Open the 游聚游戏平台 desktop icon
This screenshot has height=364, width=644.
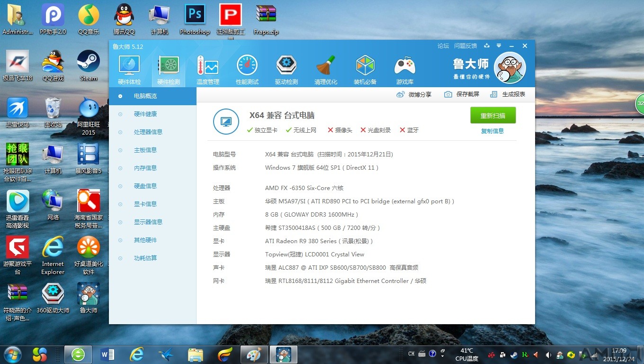[18, 255]
